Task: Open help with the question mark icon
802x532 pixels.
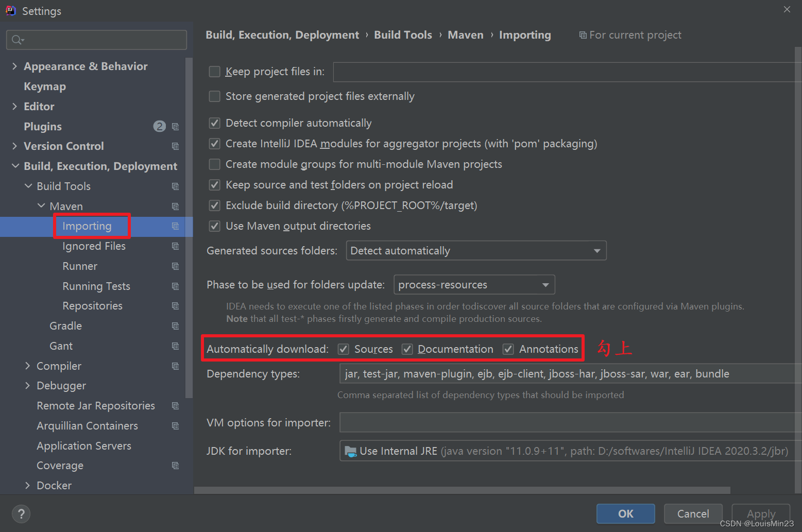Action: point(21,513)
